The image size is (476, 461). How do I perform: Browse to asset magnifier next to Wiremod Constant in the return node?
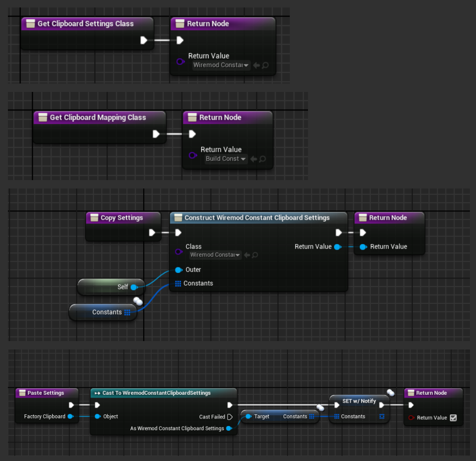pyautogui.click(x=265, y=65)
